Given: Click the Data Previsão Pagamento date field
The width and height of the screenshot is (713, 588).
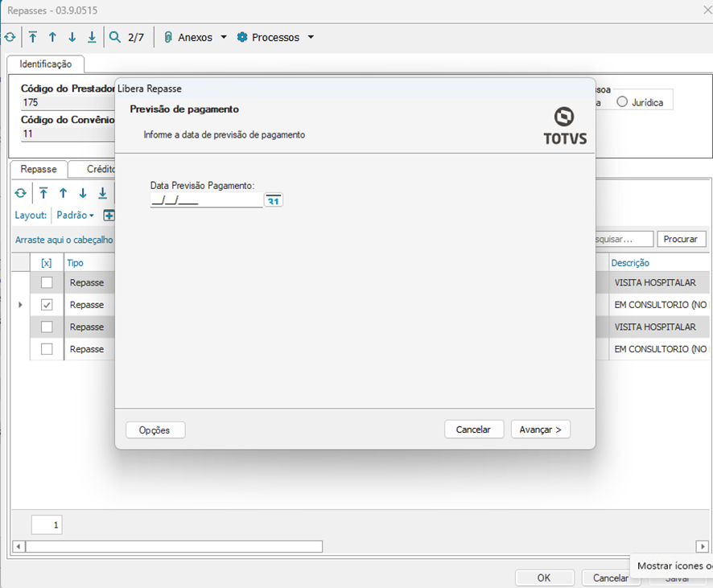Looking at the screenshot, I should tap(207, 200).
